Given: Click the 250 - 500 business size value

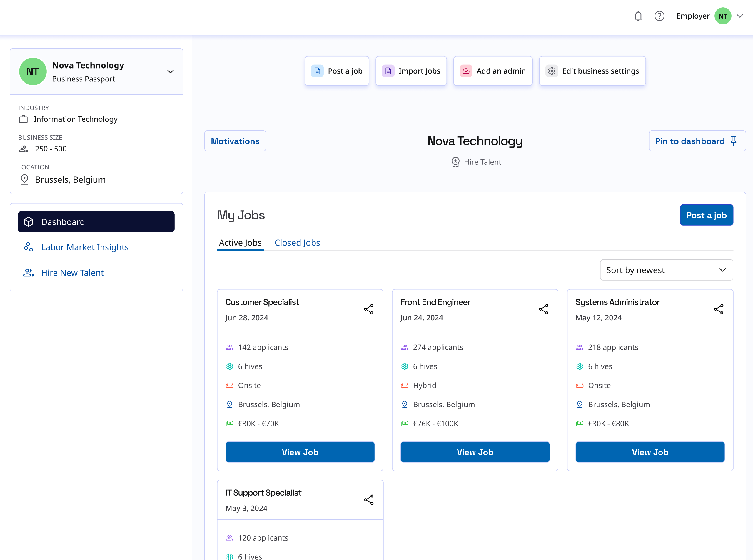Looking at the screenshot, I should 51,149.
